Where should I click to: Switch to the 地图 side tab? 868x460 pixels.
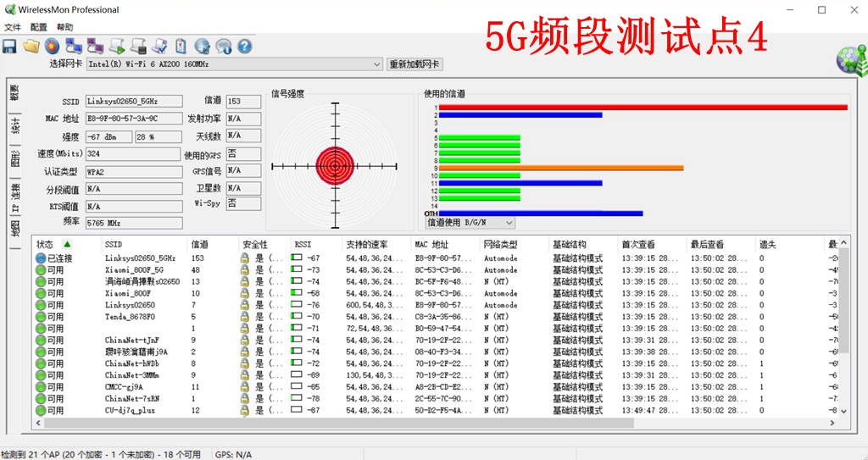coord(15,228)
